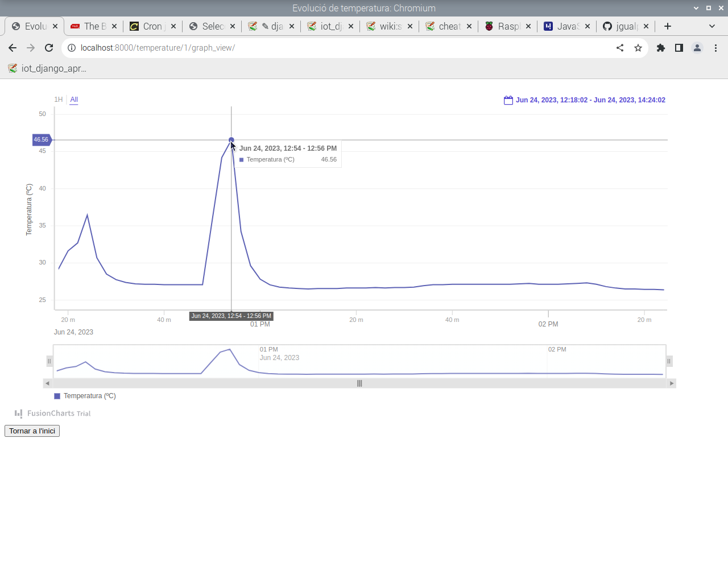Click the address bar URL field
This screenshot has width=728, height=562.
tap(341, 48)
